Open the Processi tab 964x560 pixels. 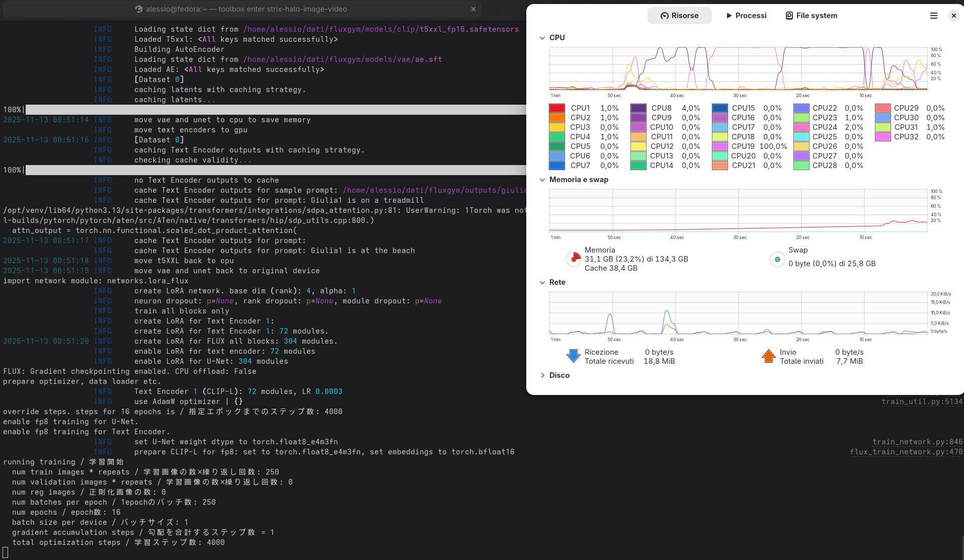(x=746, y=16)
